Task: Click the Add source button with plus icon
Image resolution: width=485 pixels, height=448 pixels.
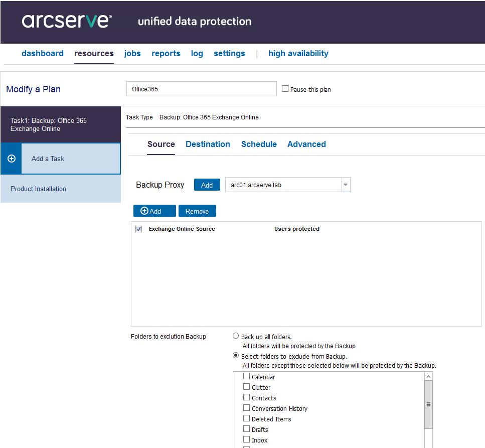Action: (x=154, y=211)
